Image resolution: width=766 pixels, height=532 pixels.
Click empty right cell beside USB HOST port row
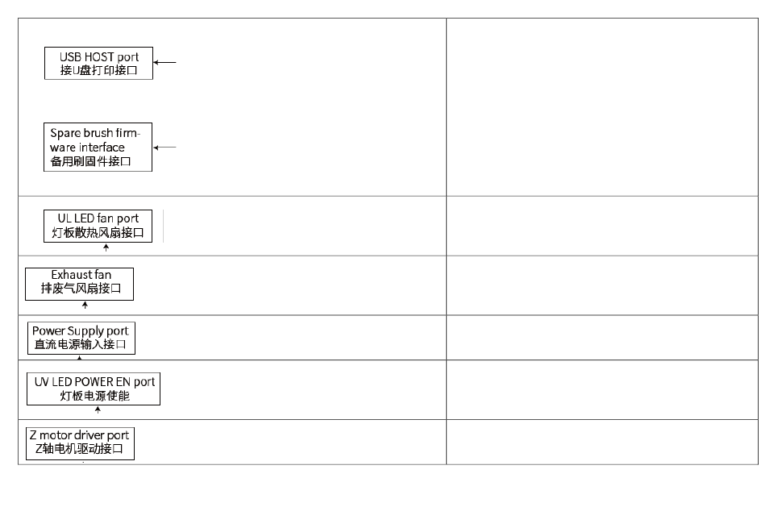[x=602, y=107]
